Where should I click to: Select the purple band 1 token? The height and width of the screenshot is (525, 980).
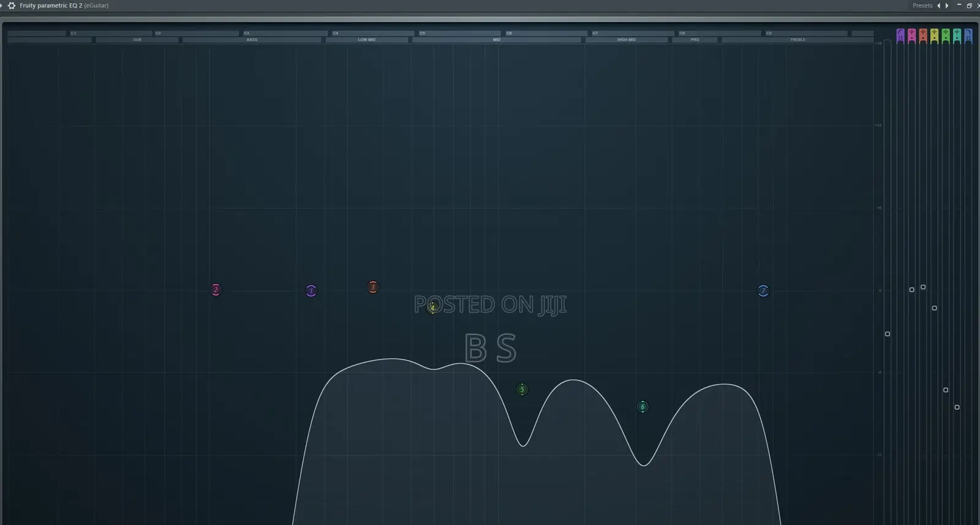tap(311, 291)
